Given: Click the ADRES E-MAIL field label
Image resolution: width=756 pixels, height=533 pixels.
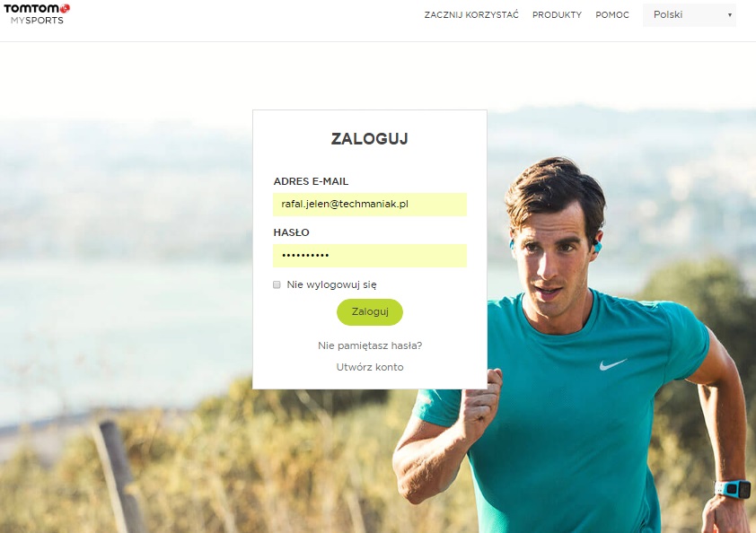Looking at the screenshot, I should click(x=311, y=181).
